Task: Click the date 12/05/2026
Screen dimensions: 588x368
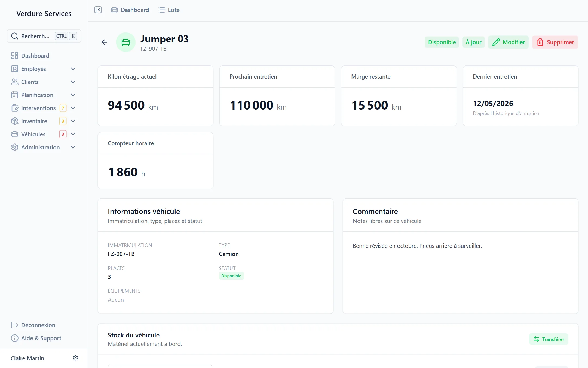Action: click(x=493, y=104)
